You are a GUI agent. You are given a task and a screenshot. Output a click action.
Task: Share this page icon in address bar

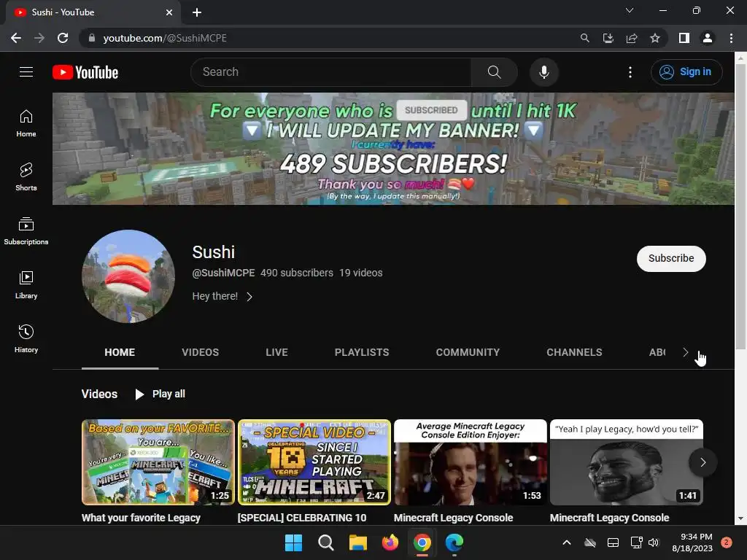(x=632, y=38)
